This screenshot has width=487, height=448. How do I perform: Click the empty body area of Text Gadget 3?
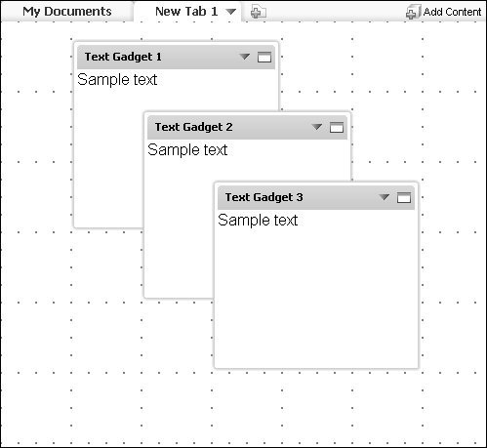316,298
